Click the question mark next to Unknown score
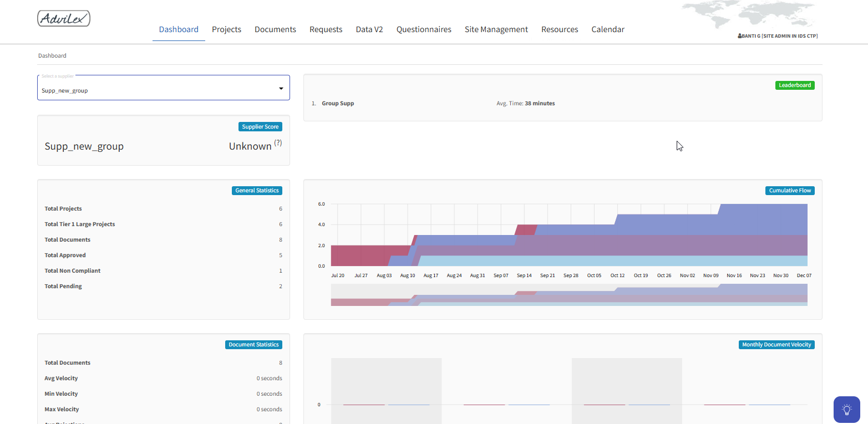 [278, 143]
